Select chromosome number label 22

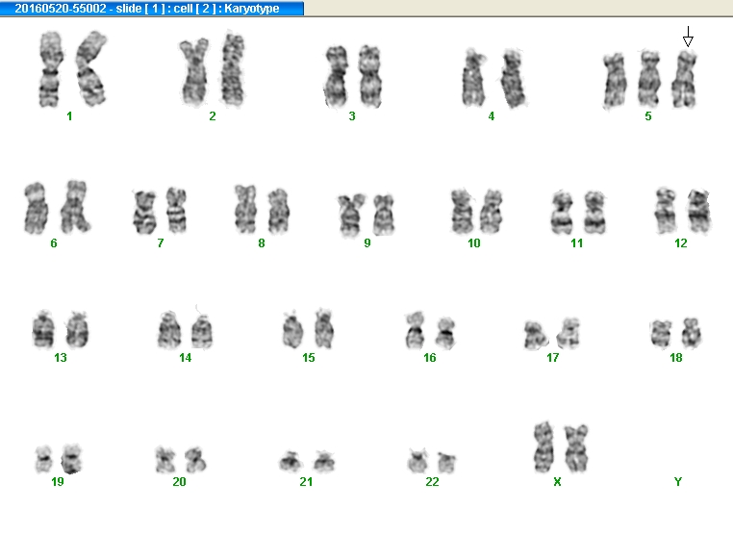click(433, 482)
